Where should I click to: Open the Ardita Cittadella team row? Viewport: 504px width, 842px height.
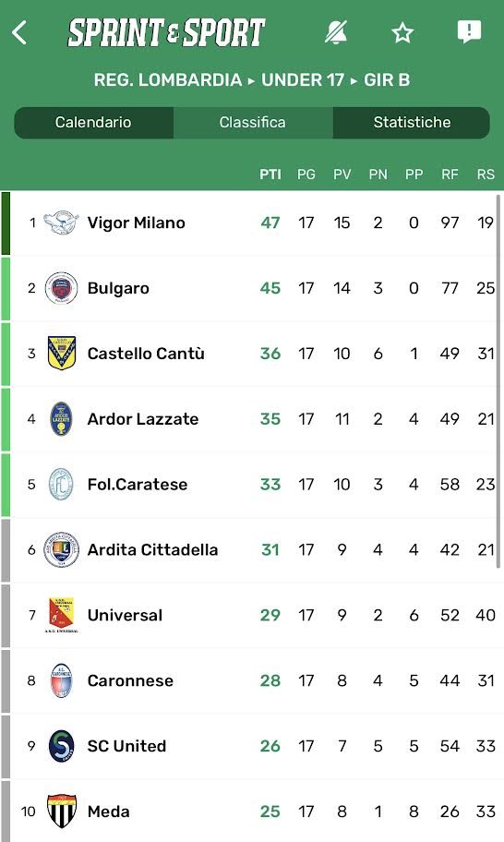click(x=252, y=550)
